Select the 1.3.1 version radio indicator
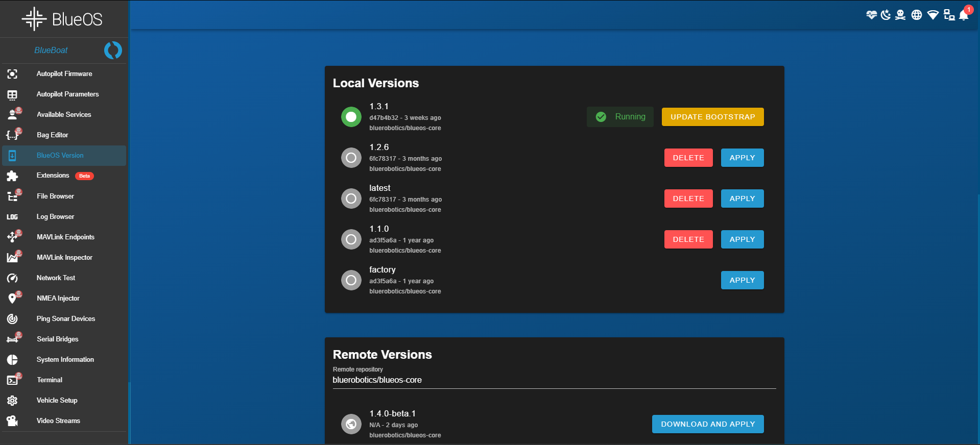This screenshot has height=445, width=980. click(351, 117)
